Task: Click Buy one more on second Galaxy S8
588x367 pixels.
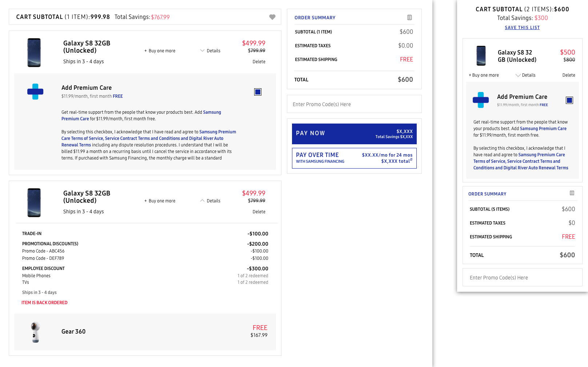Action: pos(160,201)
